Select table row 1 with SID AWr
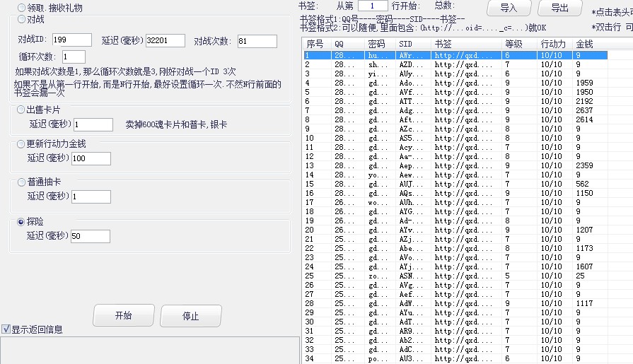633x364 pixels. pyautogui.click(x=455, y=55)
